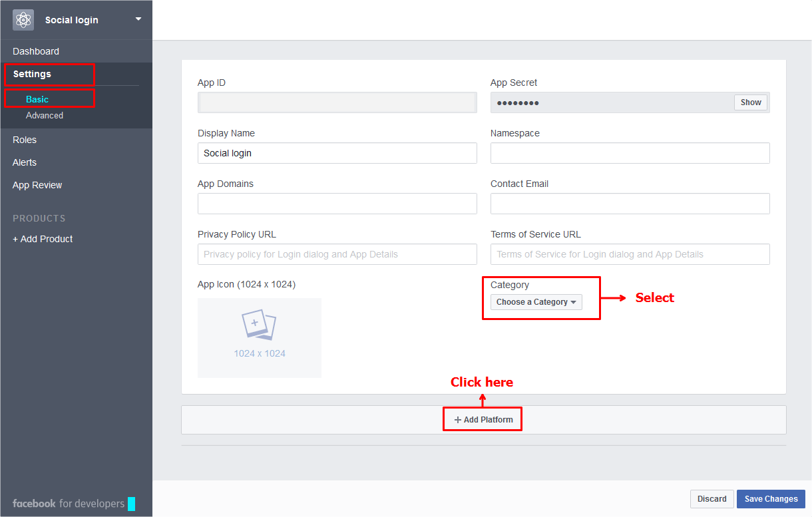The image size is (812, 517).
Task: Click the Privacy Policy URL field
Action: tap(337, 254)
